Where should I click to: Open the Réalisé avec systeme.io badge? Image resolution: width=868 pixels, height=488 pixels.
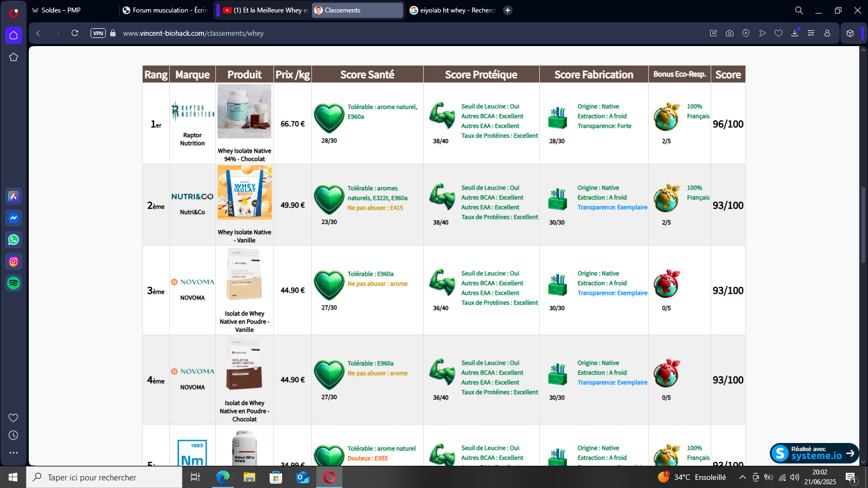[814, 453]
